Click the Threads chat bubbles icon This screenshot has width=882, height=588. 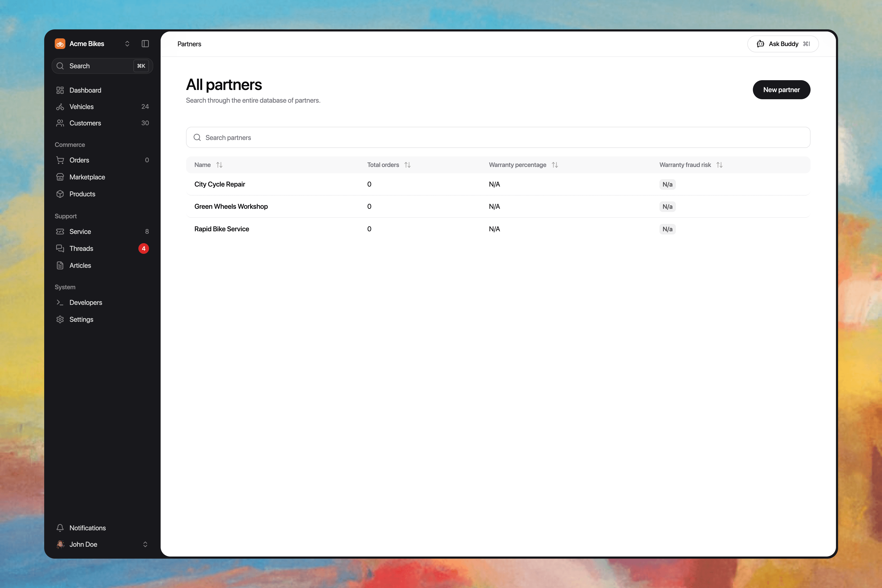click(x=60, y=248)
